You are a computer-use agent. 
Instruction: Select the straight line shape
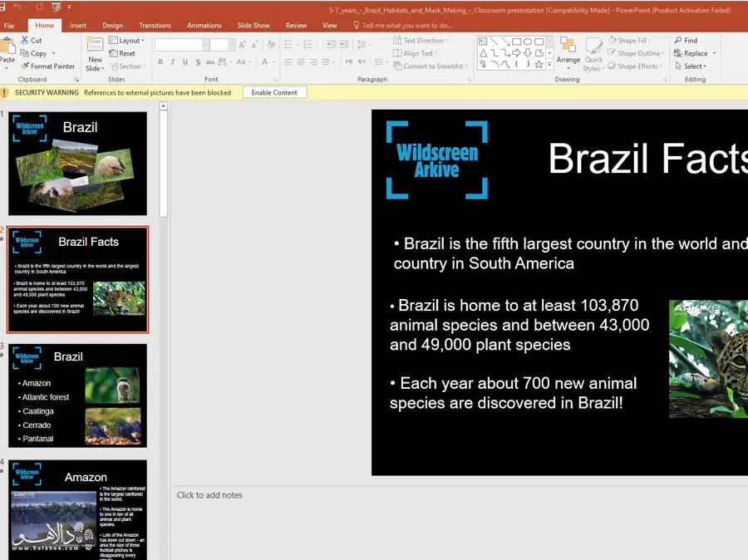pyautogui.click(x=495, y=42)
